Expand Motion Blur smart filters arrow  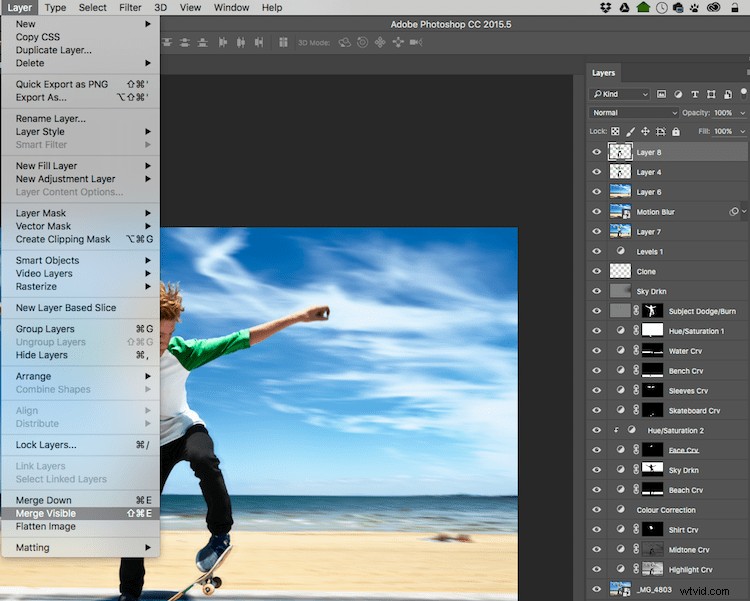pyautogui.click(x=744, y=211)
